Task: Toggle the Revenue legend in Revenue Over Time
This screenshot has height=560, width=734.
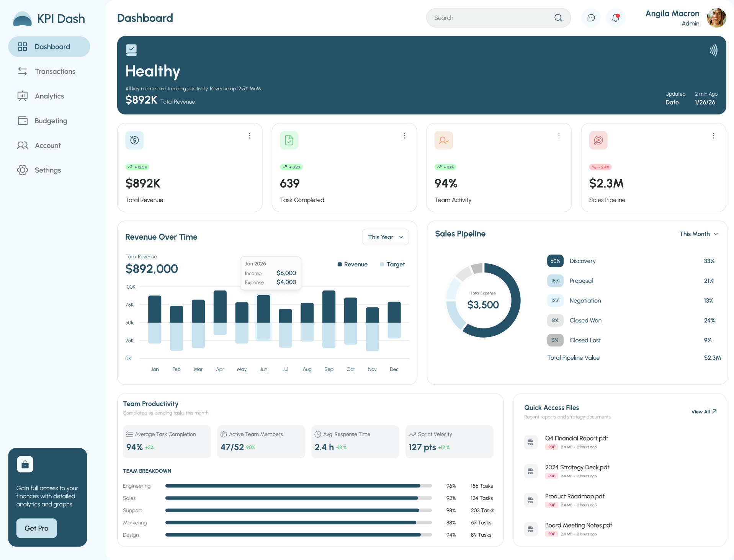Action: (352, 264)
